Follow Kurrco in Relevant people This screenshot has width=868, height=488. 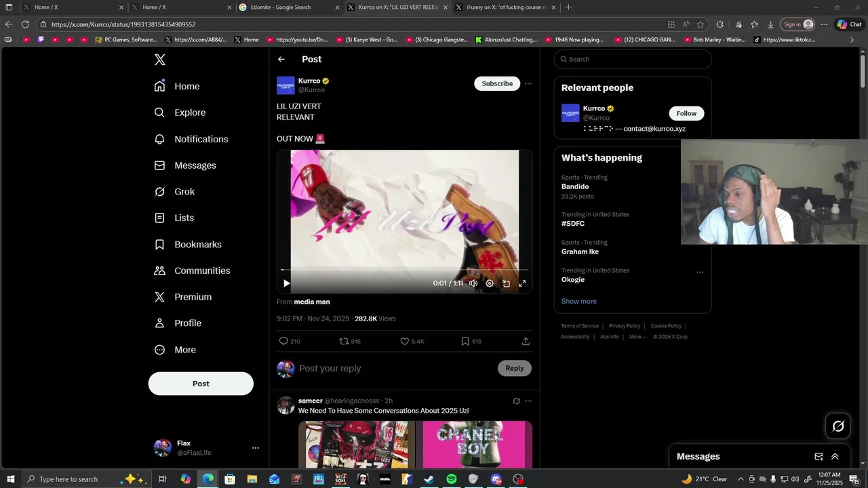tap(686, 113)
